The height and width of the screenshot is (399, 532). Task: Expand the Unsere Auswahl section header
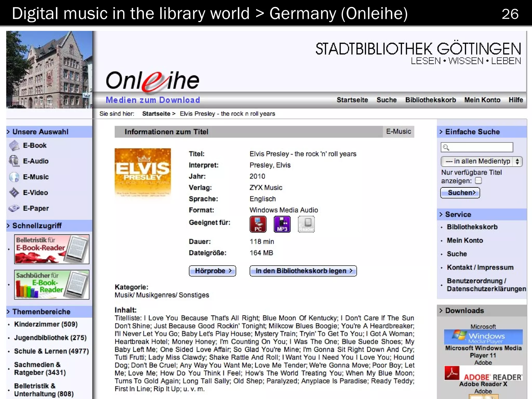pos(49,132)
